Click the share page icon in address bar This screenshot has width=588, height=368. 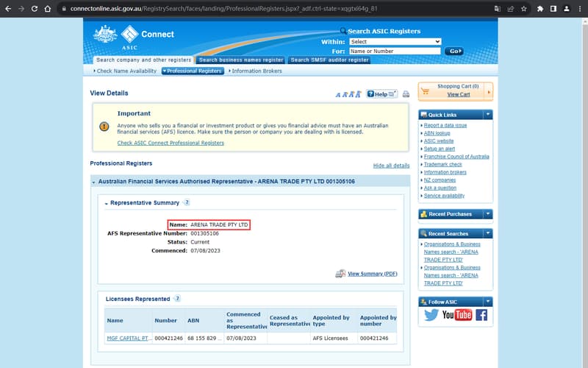click(510, 9)
